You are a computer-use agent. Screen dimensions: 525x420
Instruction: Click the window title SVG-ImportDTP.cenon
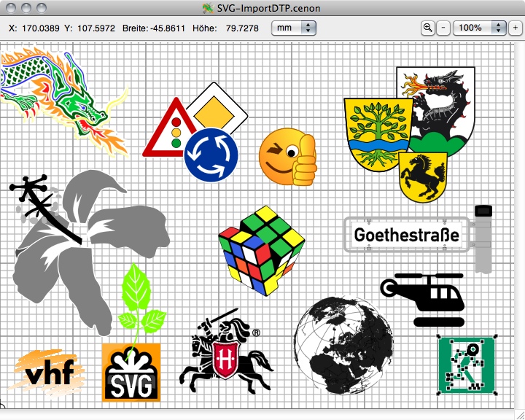click(x=268, y=8)
